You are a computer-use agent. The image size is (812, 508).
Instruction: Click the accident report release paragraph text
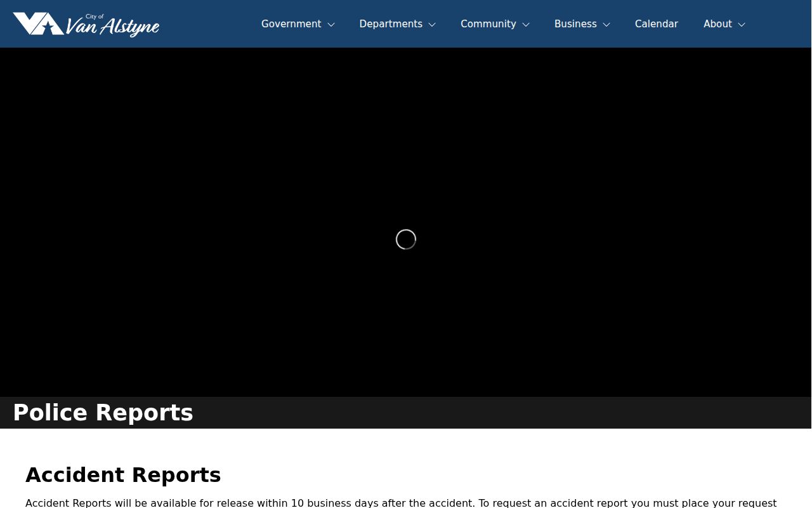(x=401, y=503)
